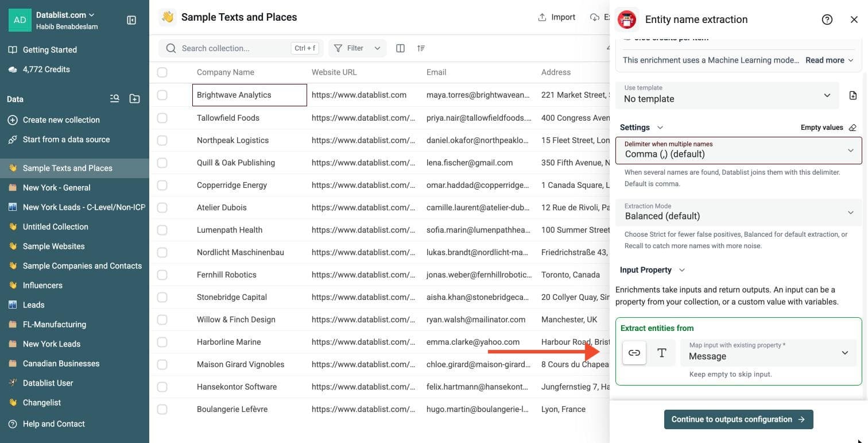Screen dimensions: 868x443
Task: Select the Quill & Oak Publishing checkbox
Action: tap(162, 163)
